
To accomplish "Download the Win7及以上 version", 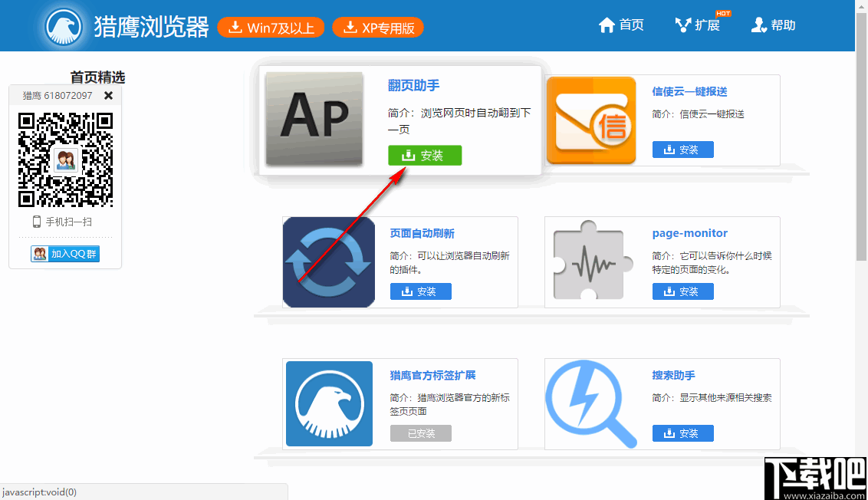I will [x=271, y=27].
